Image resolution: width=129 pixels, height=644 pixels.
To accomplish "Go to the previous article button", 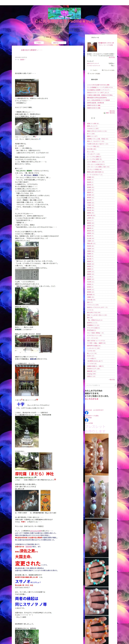I will pos(39,43).
